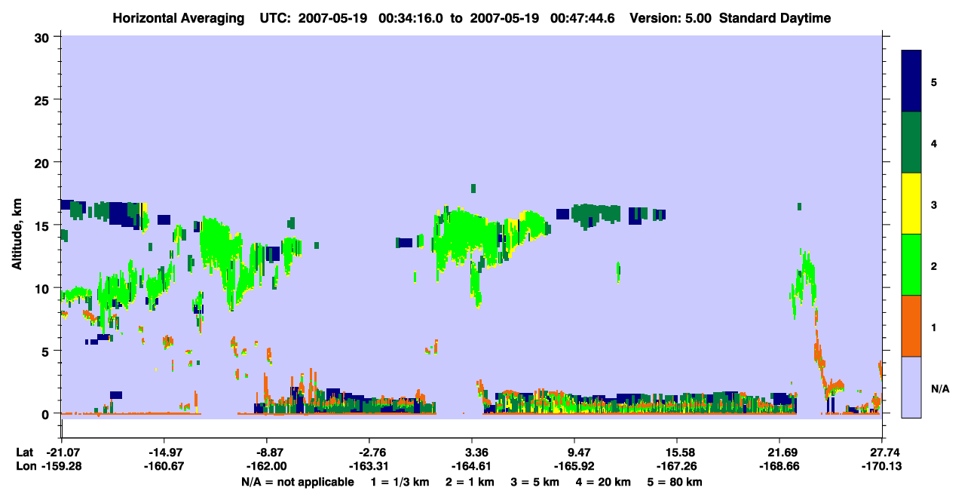Click the lavender N/A colorbar segment
This screenshot has width=980, height=503.
click(x=912, y=387)
